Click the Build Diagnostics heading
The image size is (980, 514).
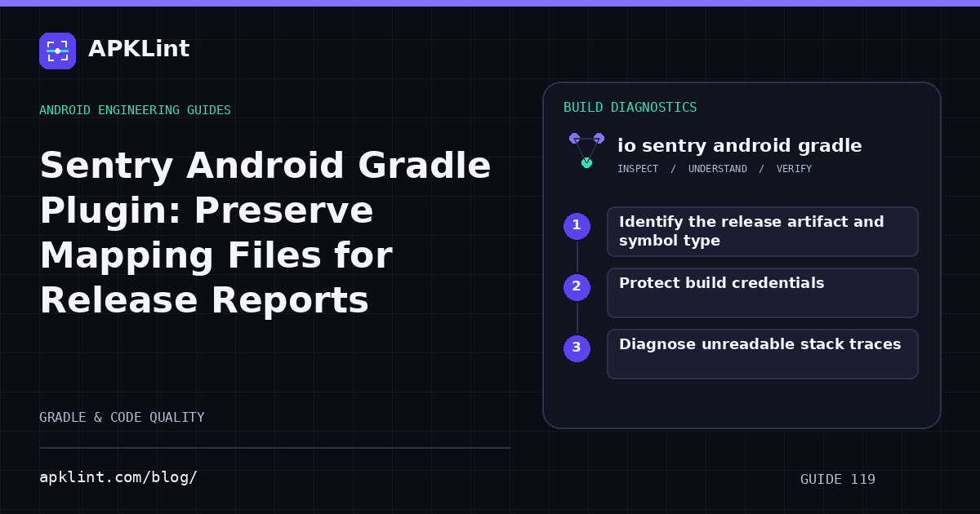pos(630,108)
